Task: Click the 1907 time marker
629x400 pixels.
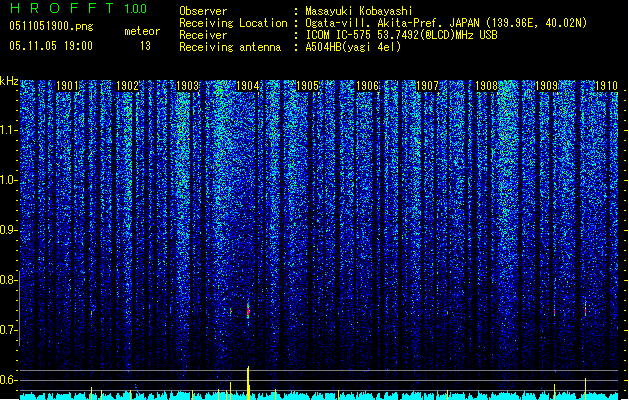Action: click(428, 86)
